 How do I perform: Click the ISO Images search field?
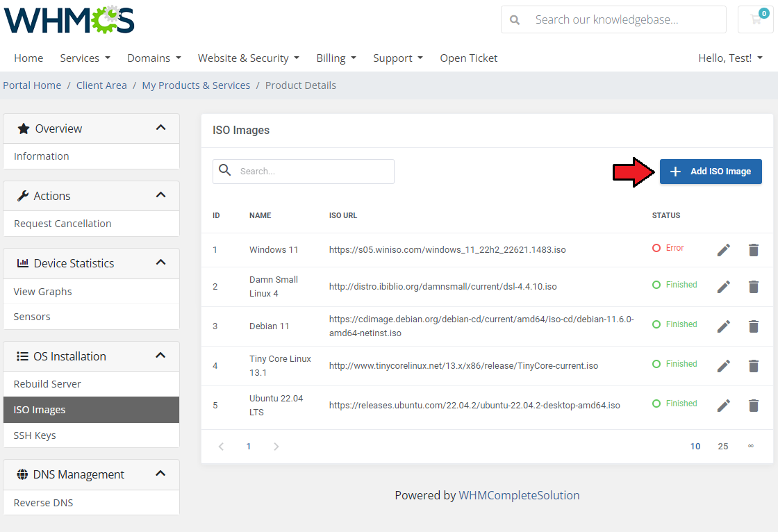pyautogui.click(x=313, y=172)
